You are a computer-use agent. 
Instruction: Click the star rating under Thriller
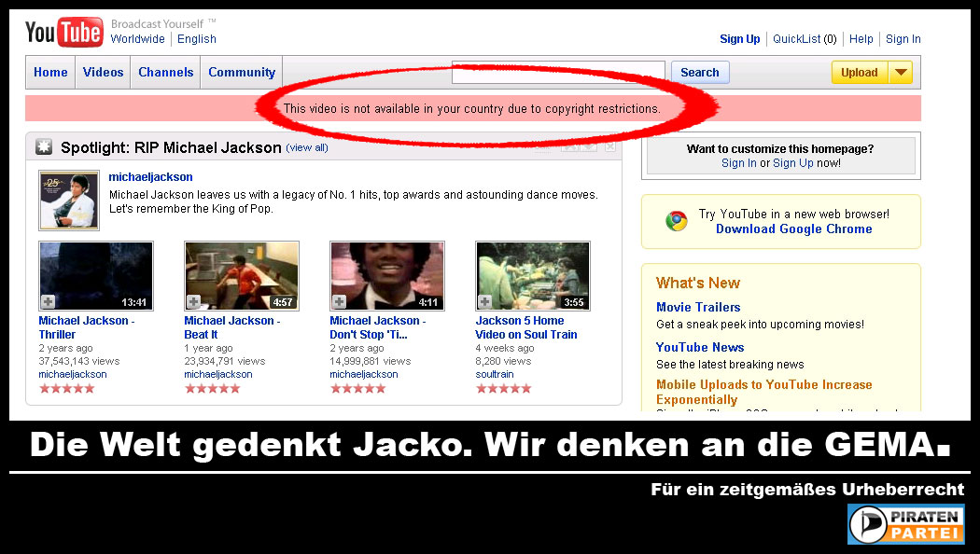(x=67, y=389)
